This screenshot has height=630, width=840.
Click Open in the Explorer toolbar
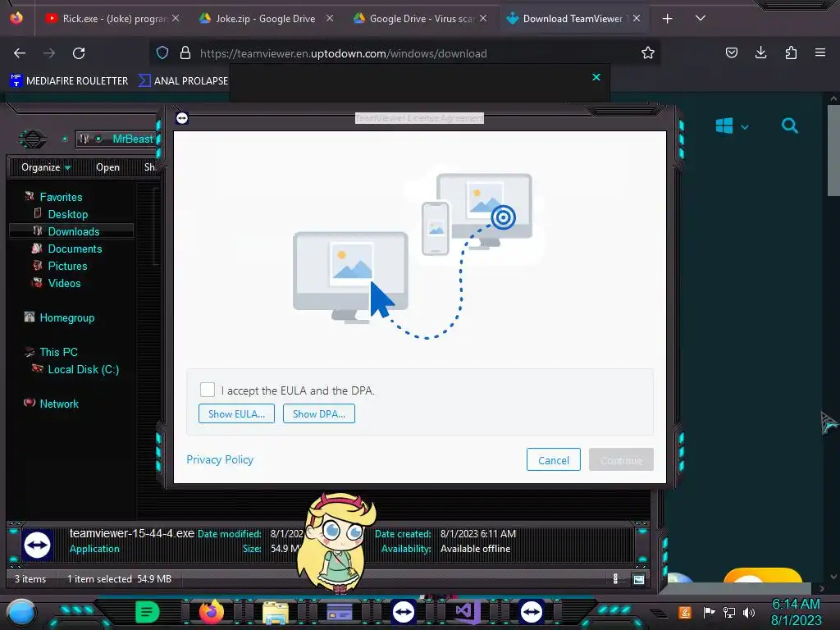(x=107, y=167)
